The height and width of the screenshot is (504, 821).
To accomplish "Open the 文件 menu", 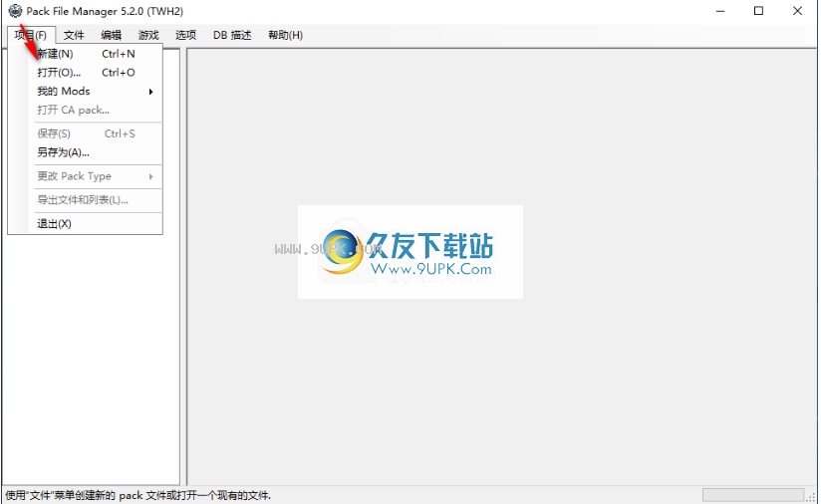I will coord(74,35).
